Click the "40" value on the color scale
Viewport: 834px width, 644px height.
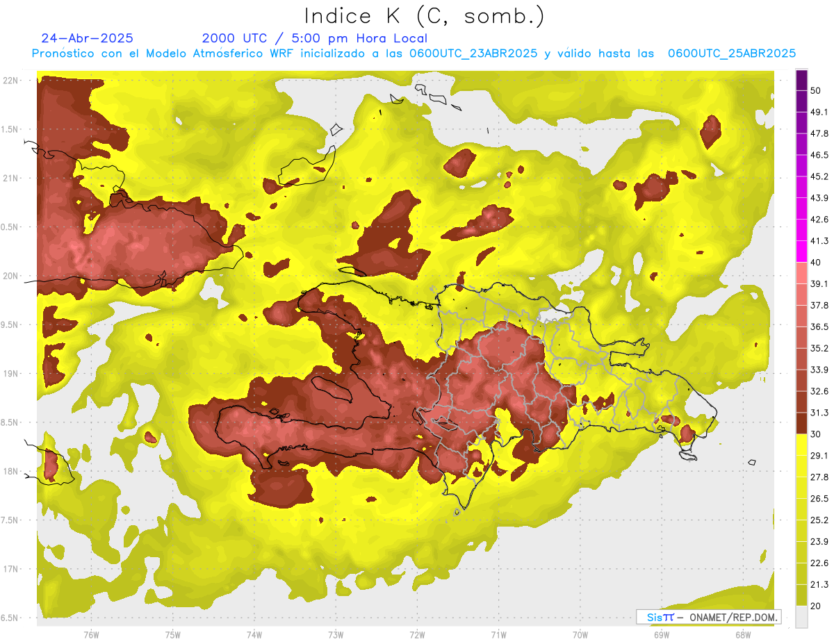coord(816,263)
